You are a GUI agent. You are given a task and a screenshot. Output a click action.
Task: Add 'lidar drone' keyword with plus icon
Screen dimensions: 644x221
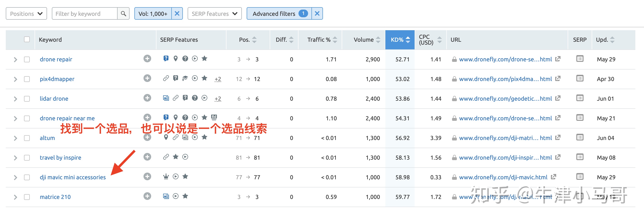coord(147,98)
